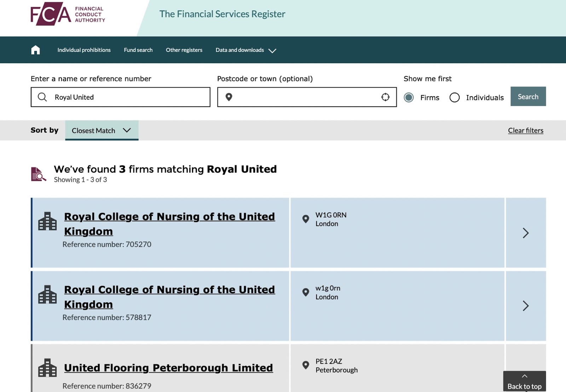The width and height of the screenshot is (566, 392).
Task: Click The Financial Services Register title
Action: [x=222, y=14]
